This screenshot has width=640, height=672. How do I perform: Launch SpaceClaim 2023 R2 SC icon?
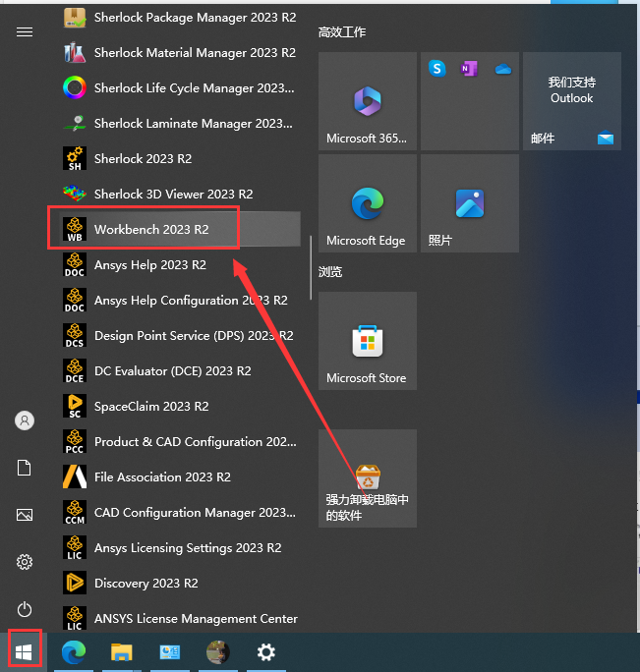tap(75, 407)
